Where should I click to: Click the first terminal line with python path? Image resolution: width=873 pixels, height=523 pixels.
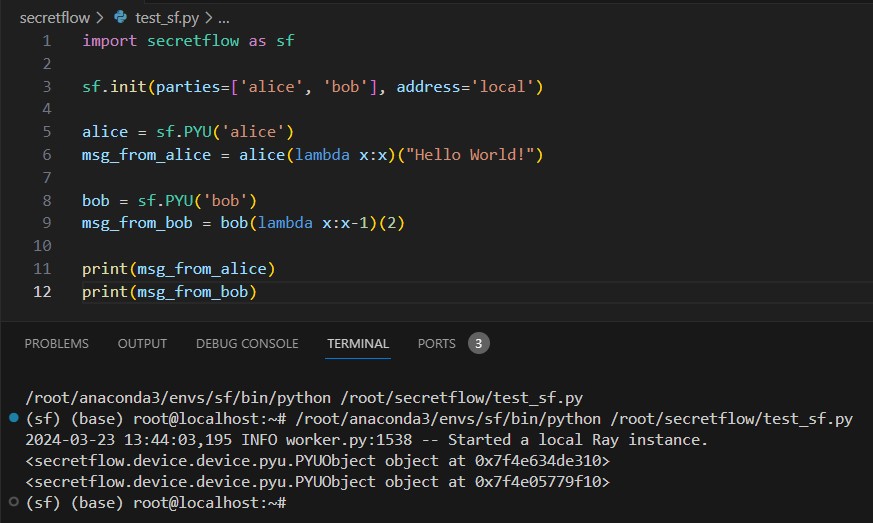(304, 398)
